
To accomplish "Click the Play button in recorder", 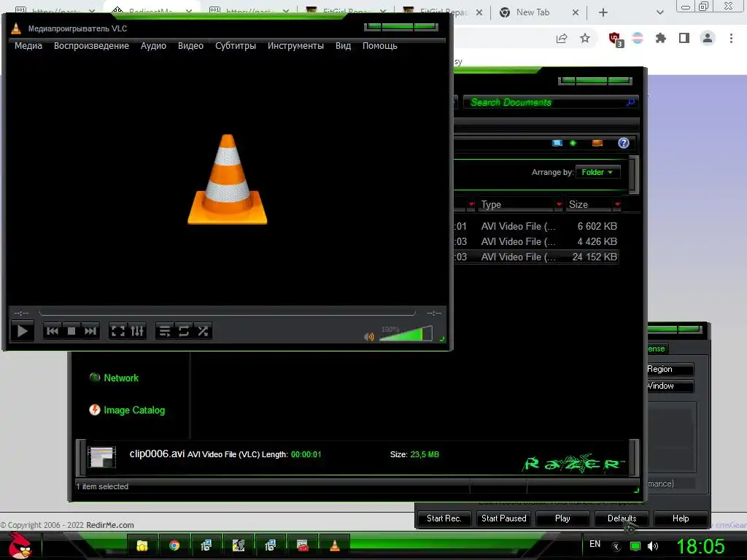I will point(562,518).
